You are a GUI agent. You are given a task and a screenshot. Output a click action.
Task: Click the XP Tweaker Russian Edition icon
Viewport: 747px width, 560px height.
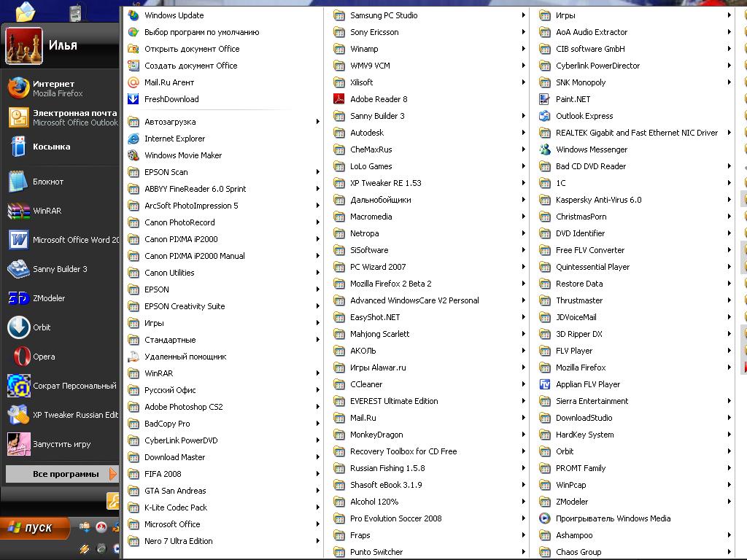18,415
